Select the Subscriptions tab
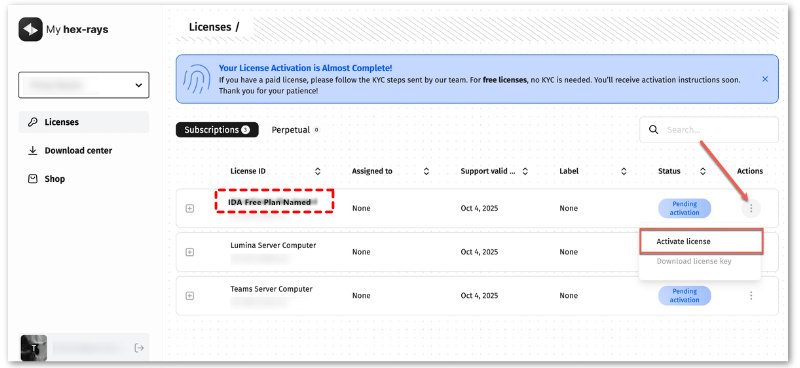This screenshot has width=800, height=368. [x=217, y=130]
